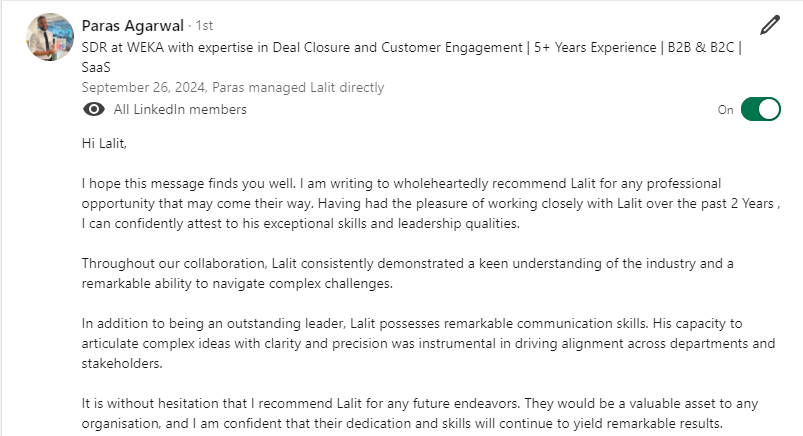
Task: Open Paras Agarwal's profile photo
Action: coord(49,37)
